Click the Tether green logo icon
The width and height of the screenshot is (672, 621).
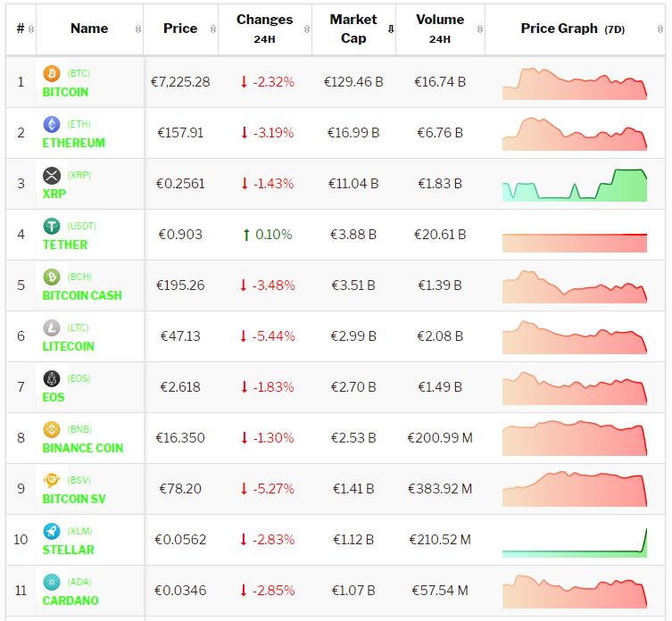52,226
